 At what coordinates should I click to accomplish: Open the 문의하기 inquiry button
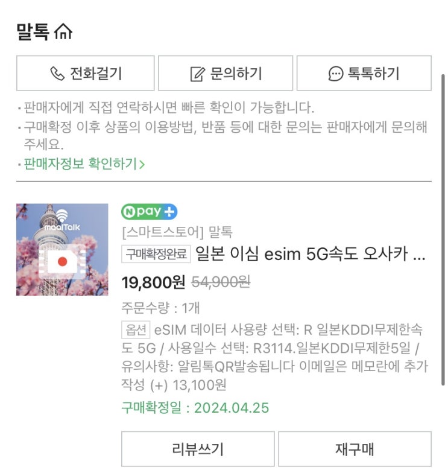[226, 73]
